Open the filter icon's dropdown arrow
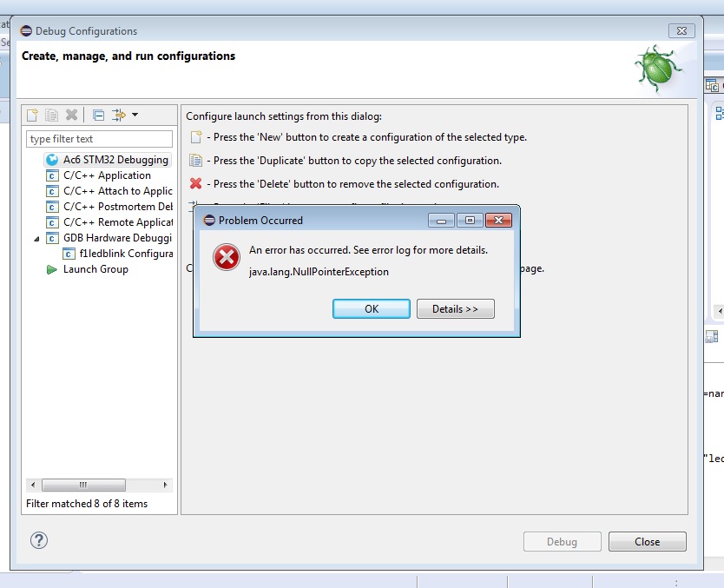The image size is (724, 588). [x=135, y=115]
